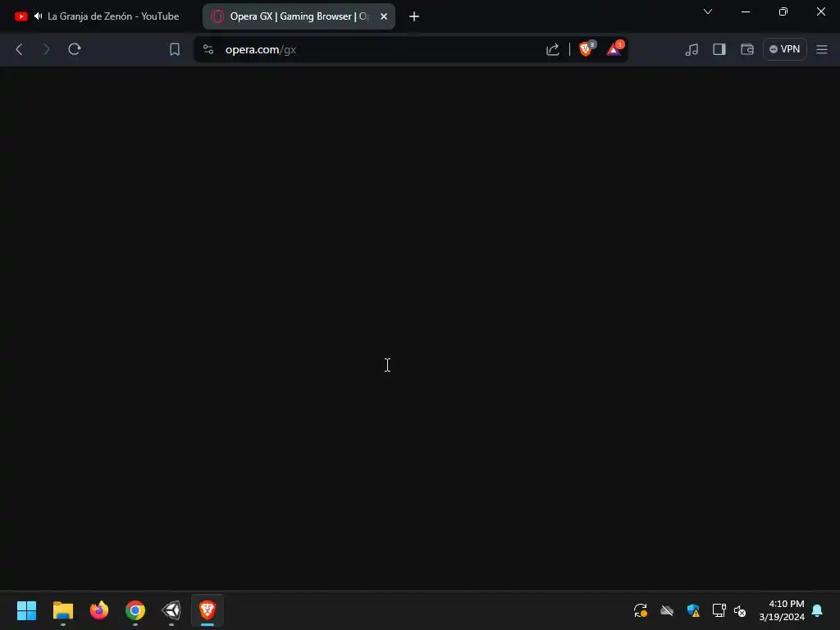Reload the current page

pos(75,49)
